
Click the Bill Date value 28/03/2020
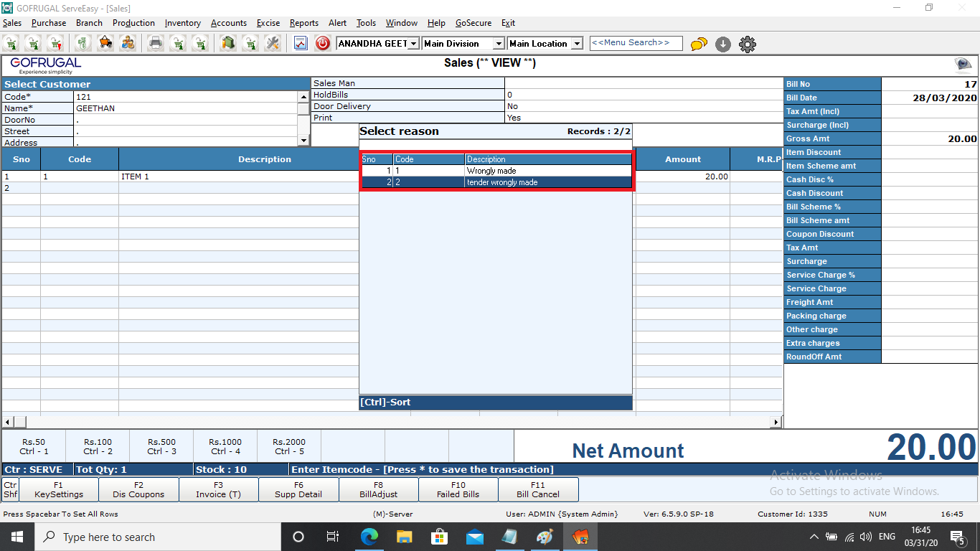[930, 98]
